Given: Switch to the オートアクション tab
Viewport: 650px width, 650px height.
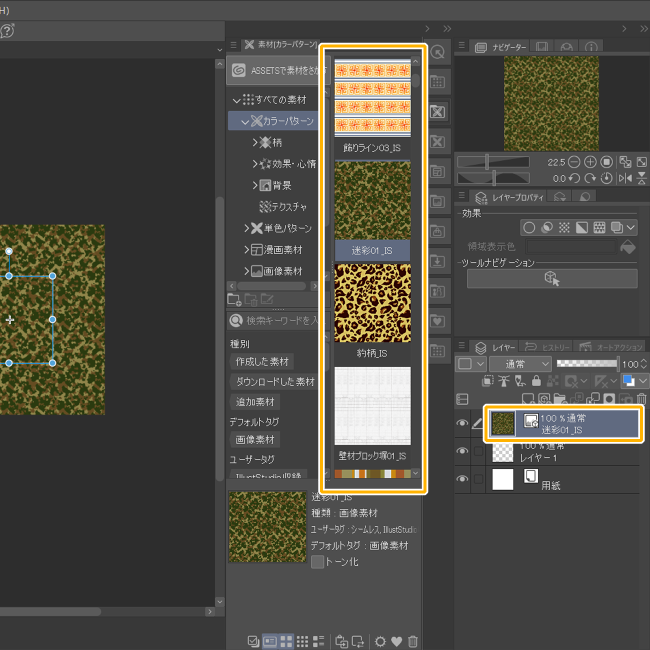Looking at the screenshot, I should [x=611, y=347].
